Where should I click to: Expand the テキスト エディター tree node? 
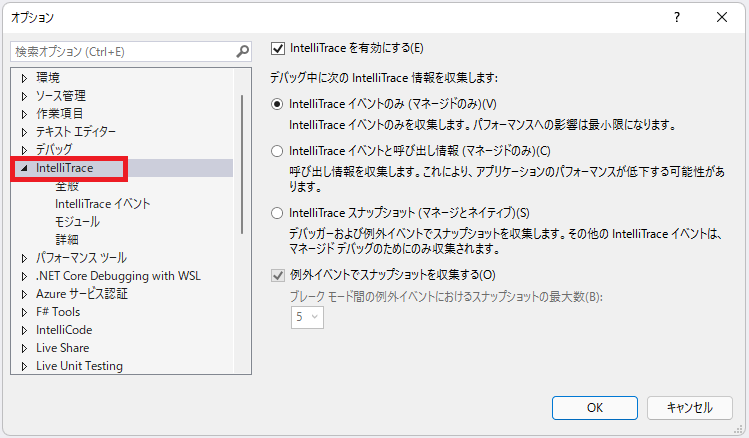pos(24,132)
